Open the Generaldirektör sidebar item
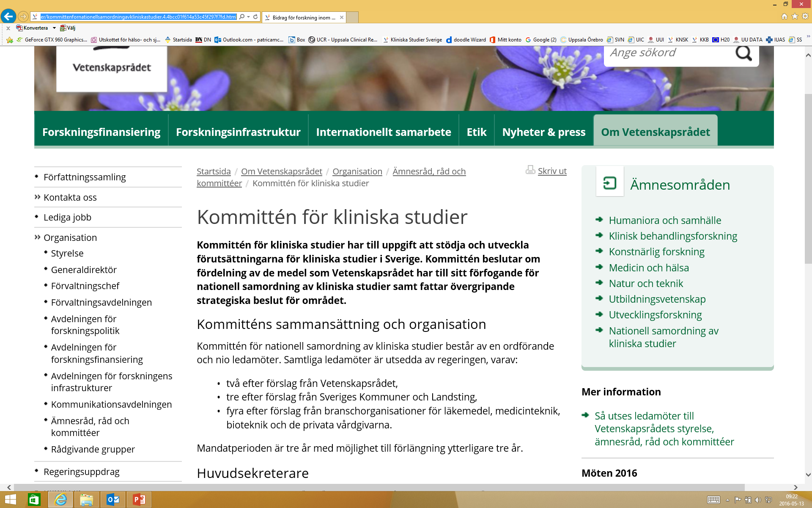This screenshot has height=508, width=812. 84,270
